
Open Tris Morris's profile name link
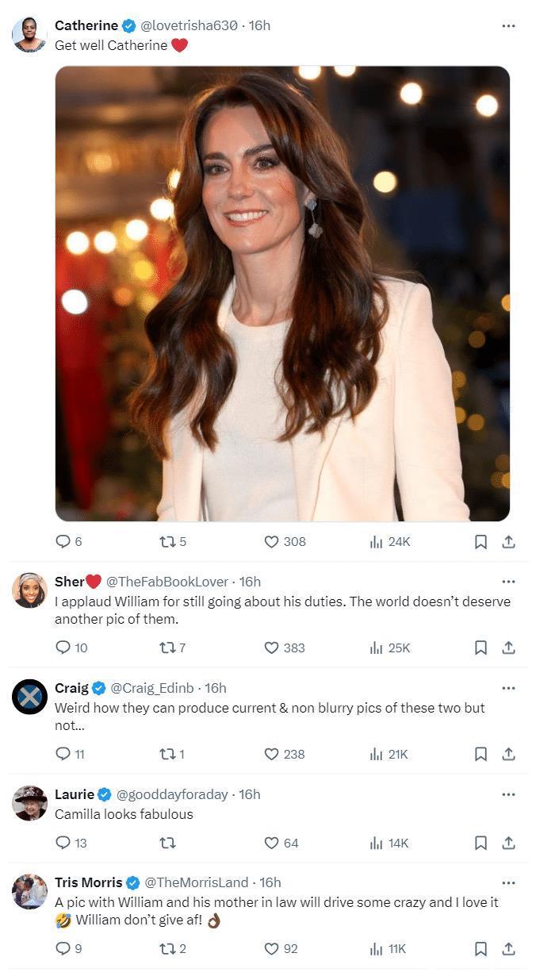tap(88, 882)
